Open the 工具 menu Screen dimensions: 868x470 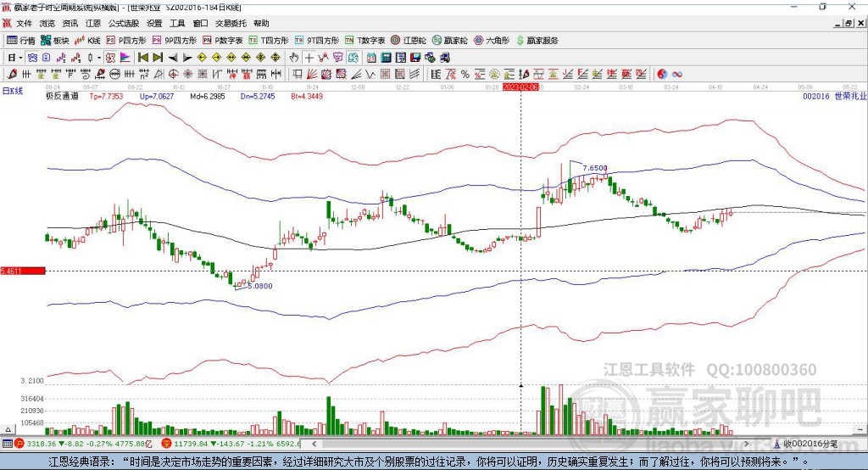177,23
